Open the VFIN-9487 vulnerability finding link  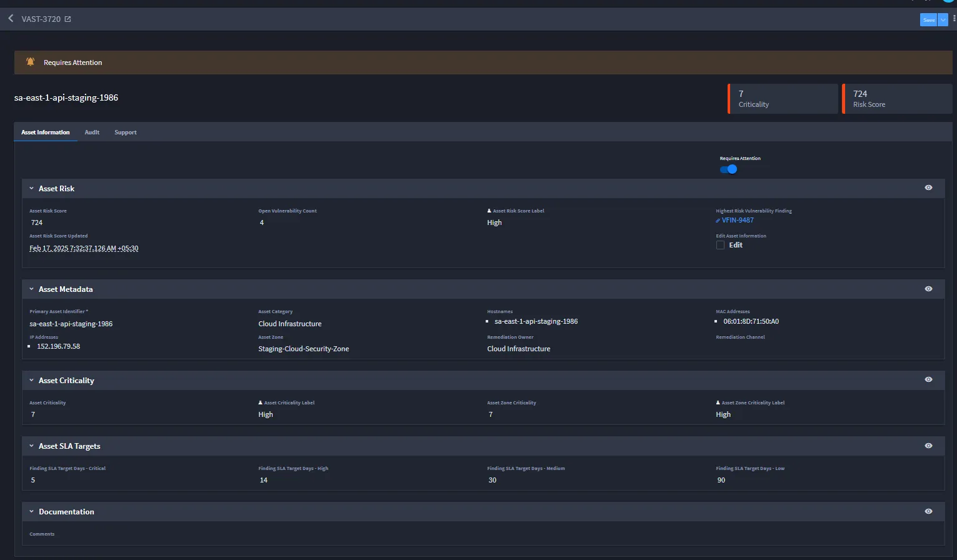pyautogui.click(x=738, y=220)
